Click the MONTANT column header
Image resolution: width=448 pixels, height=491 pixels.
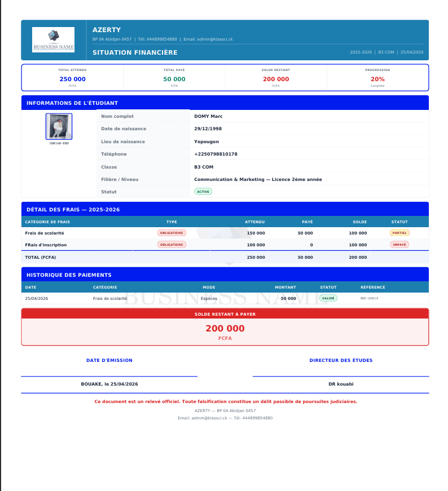tap(286, 287)
